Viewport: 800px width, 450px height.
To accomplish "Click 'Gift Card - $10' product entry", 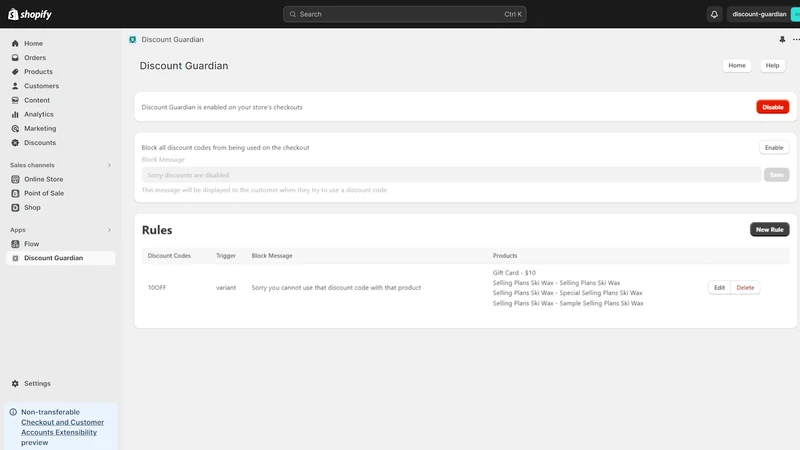I will (x=514, y=273).
